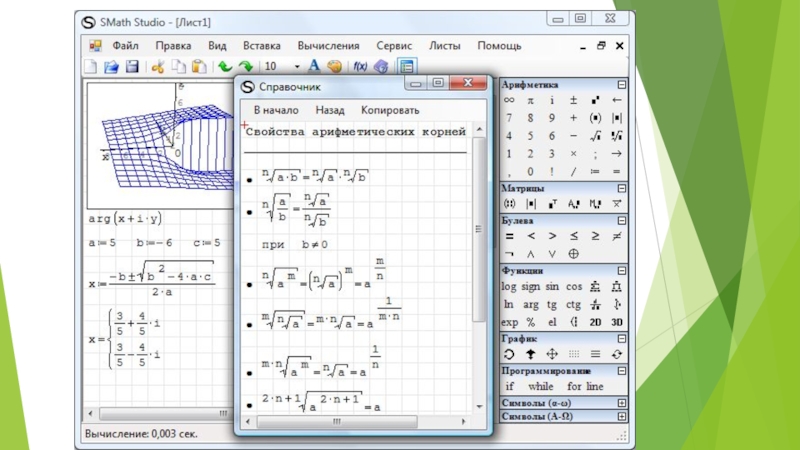800x450 pixels.
Task: Click the multiplication sign in Арифметика
Action: coord(573,154)
